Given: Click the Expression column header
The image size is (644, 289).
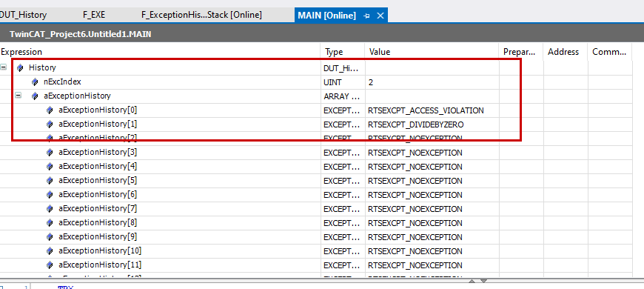Looking at the screenshot, I should pyautogui.click(x=21, y=52).
